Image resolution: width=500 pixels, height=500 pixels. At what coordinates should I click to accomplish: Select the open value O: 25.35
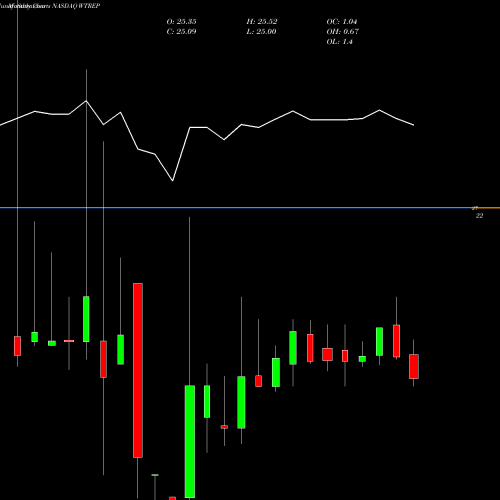pos(181,22)
